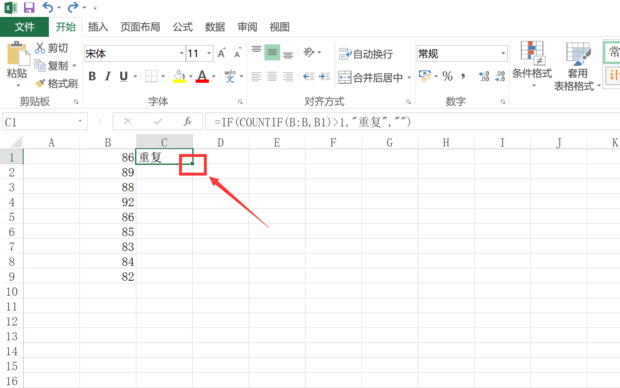The image size is (620, 388).
Task: Open the 剪贴板 clipboard pane launcher
Action: [x=76, y=102]
